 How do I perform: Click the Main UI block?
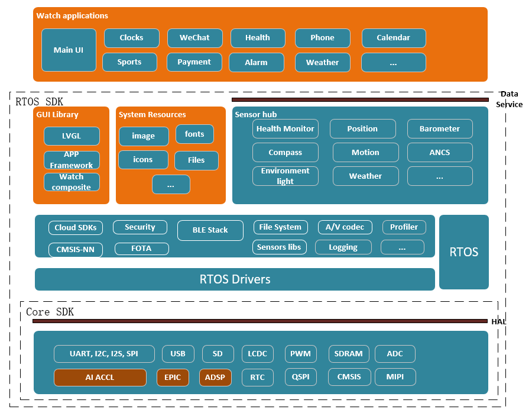point(69,50)
